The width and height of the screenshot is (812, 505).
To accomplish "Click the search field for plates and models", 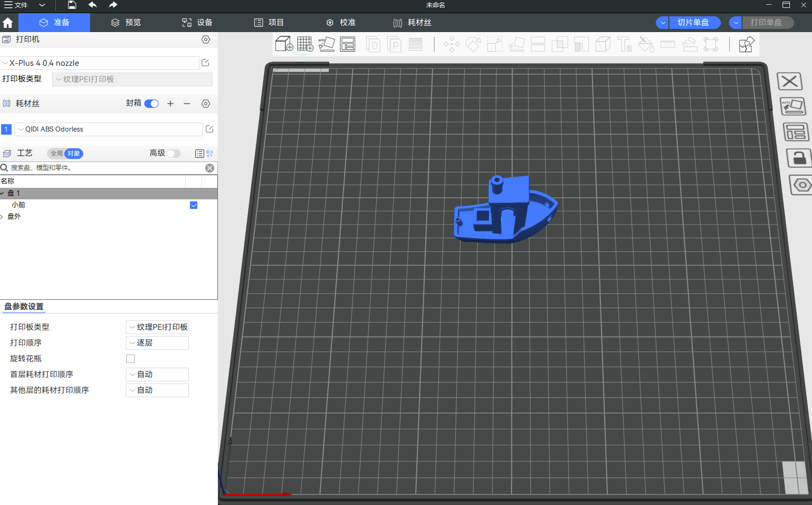I will tap(105, 168).
